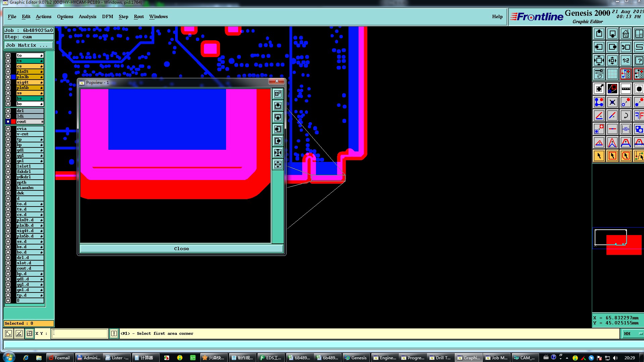Click Popview zoom in icon

(x=278, y=153)
